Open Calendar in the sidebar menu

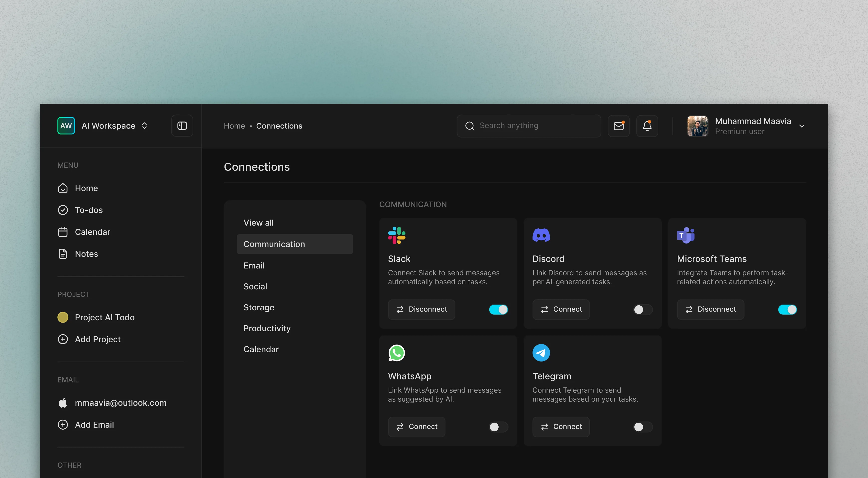(92, 232)
